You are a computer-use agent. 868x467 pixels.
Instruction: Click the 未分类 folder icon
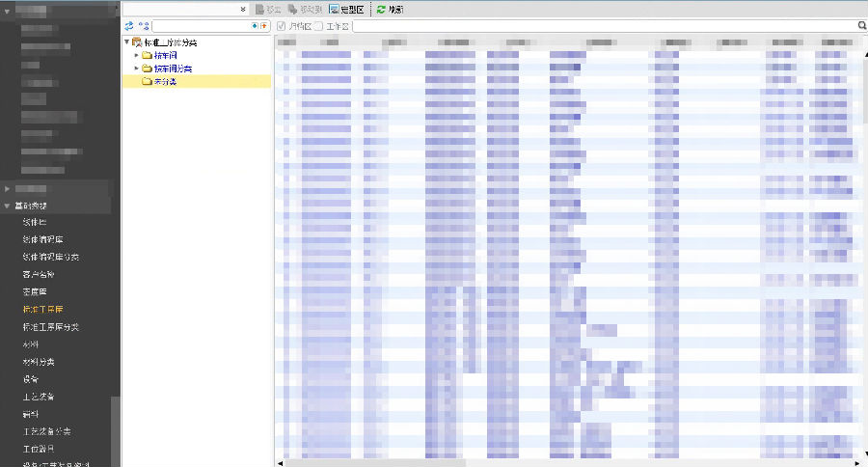147,82
